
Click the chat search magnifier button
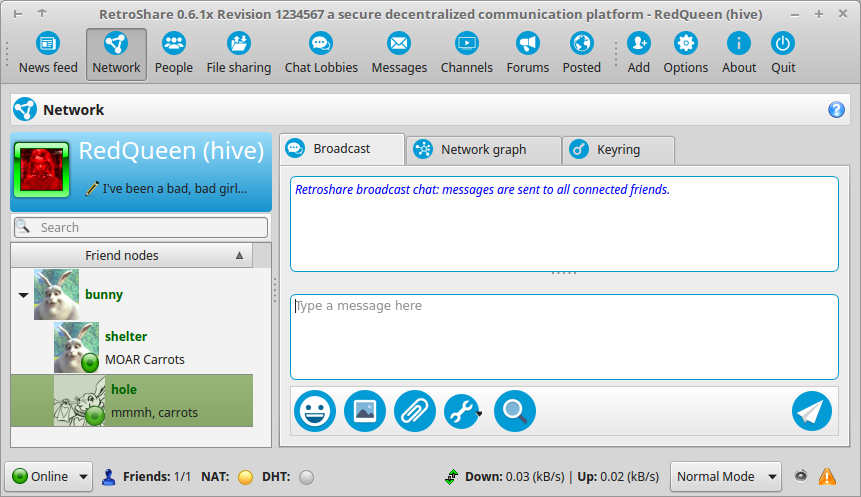(515, 411)
